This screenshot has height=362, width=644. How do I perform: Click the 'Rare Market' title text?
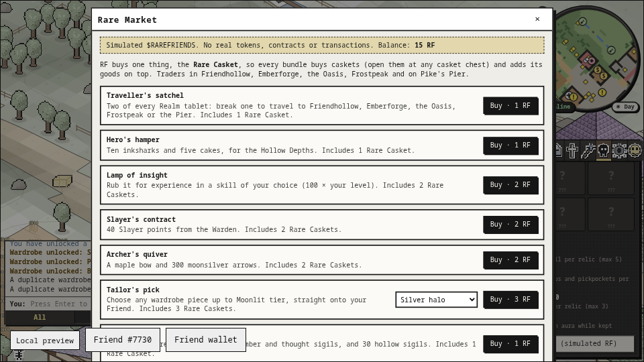coord(127,19)
